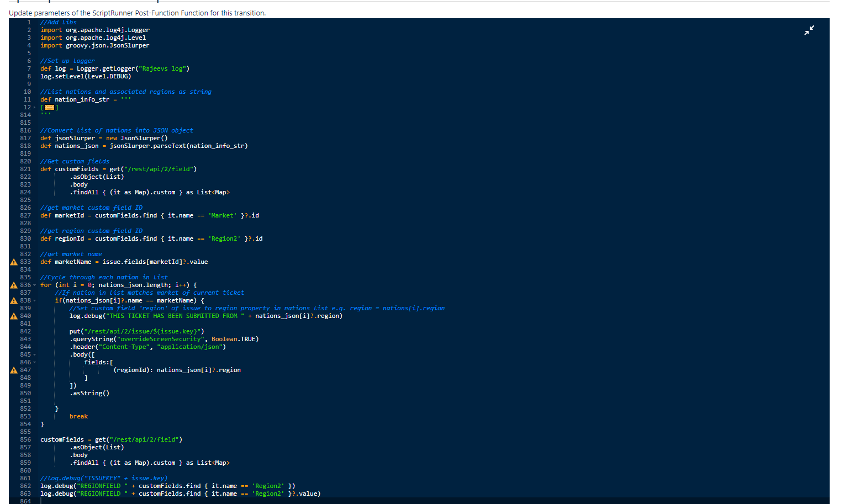Click the Region2 string on line 862
The height and width of the screenshot is (504, 844).
268,486
